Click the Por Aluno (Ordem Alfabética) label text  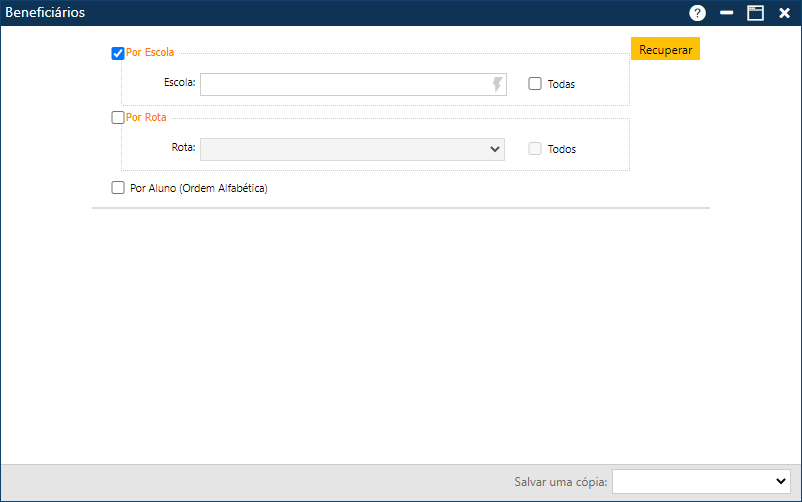tap(199, 187)
